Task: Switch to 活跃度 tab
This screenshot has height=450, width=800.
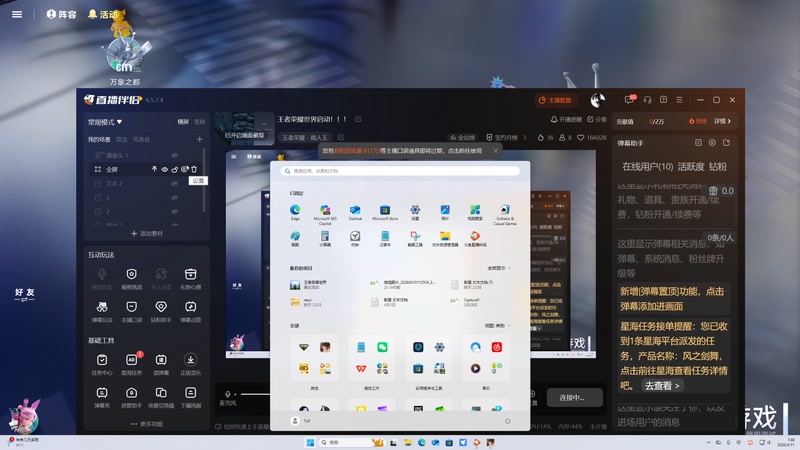Action: point(691,166)
